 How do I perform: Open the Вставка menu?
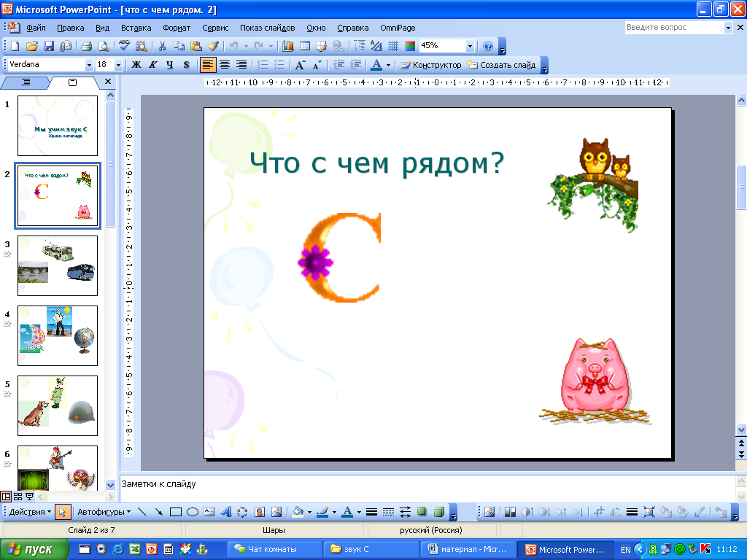pos(136,28)
